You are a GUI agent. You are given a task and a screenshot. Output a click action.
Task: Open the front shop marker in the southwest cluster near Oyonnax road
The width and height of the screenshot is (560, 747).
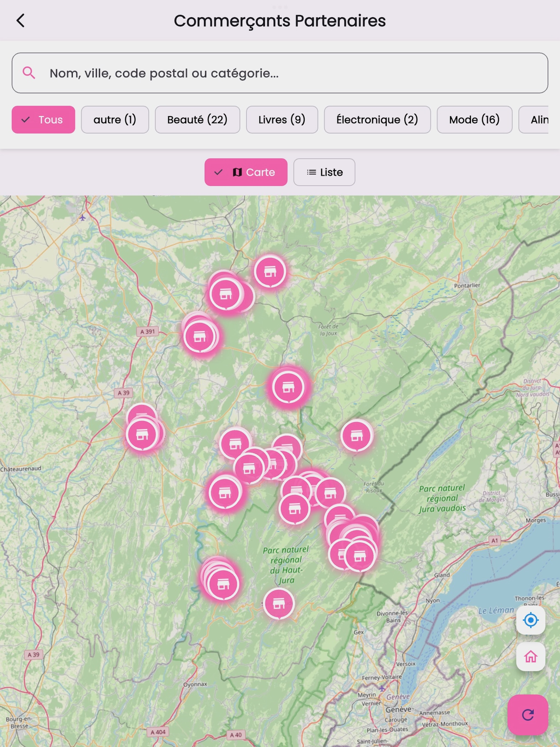click(223, 584)
